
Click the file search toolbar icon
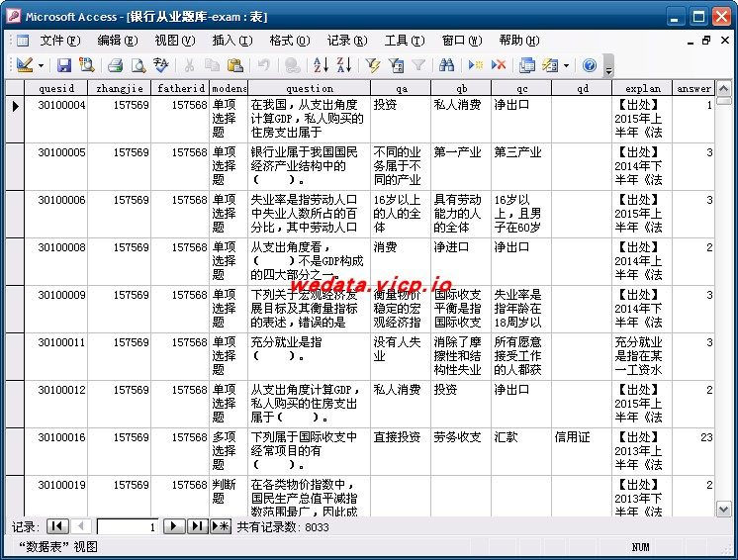click(87, 65)
